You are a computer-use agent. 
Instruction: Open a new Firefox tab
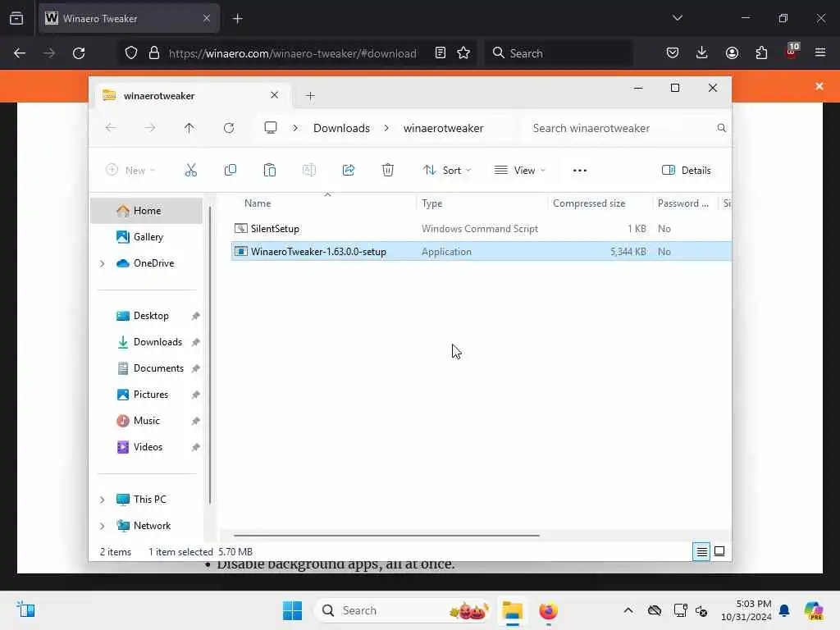coord(238,19)
